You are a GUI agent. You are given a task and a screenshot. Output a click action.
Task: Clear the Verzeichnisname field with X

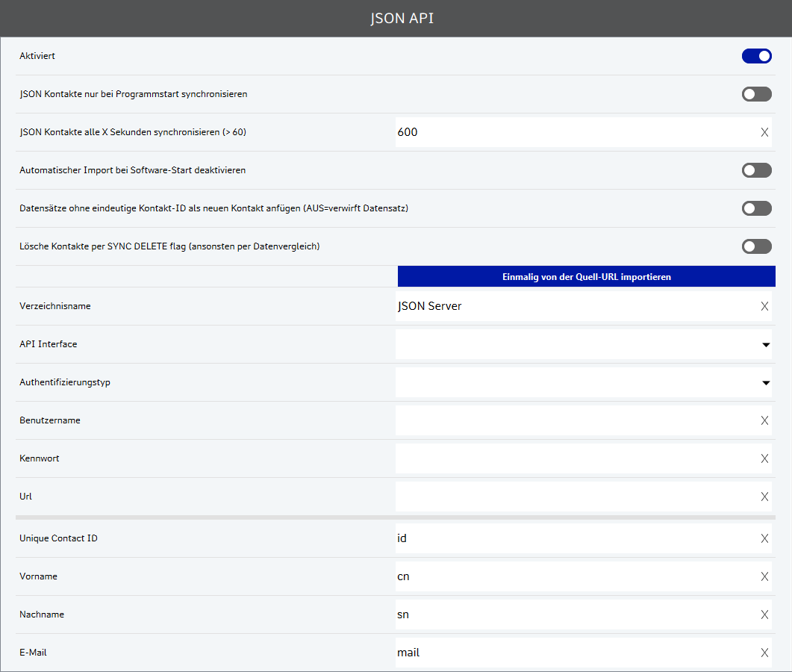(x=764, y=306)
